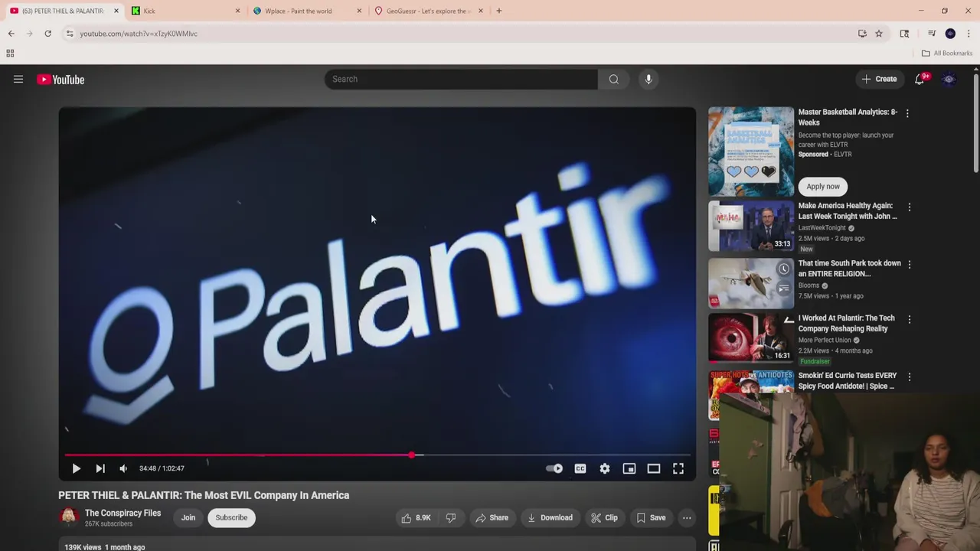Click the address bar URL
The width and height of the screenshot is (980, 551).
click(139, 34)
